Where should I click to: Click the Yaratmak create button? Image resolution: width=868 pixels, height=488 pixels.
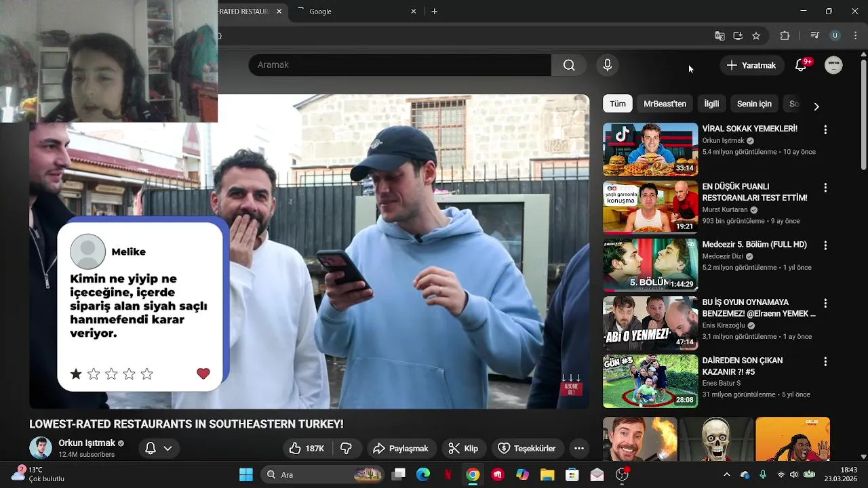751,65
